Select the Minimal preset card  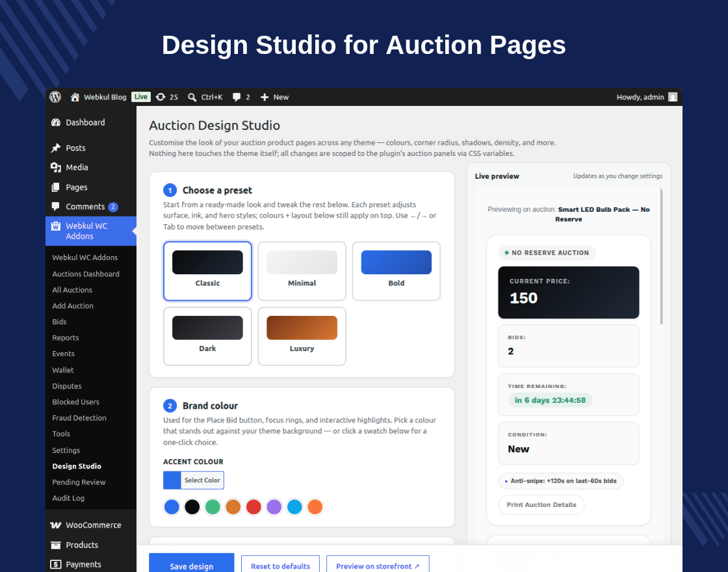coord(302,271)
